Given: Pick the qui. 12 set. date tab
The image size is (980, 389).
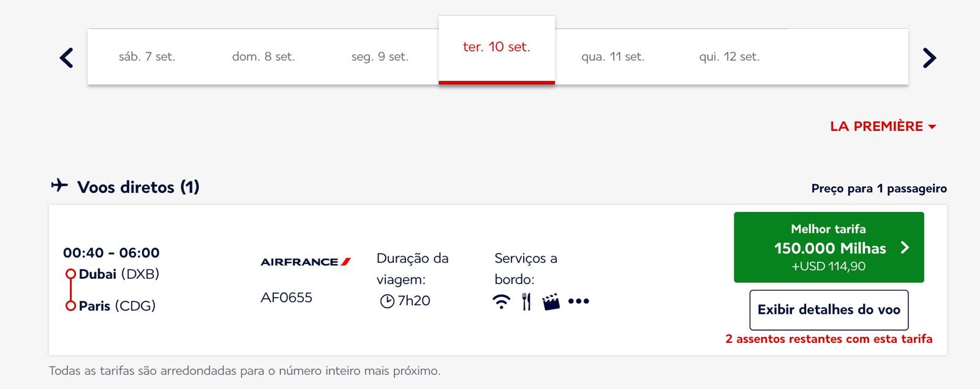Looking at the screenshot, I should pyautogui.click(x=729, y=57).
